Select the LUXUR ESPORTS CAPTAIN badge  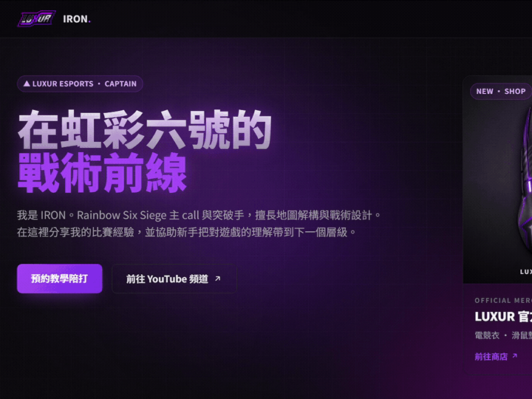(x=80, y=83)
